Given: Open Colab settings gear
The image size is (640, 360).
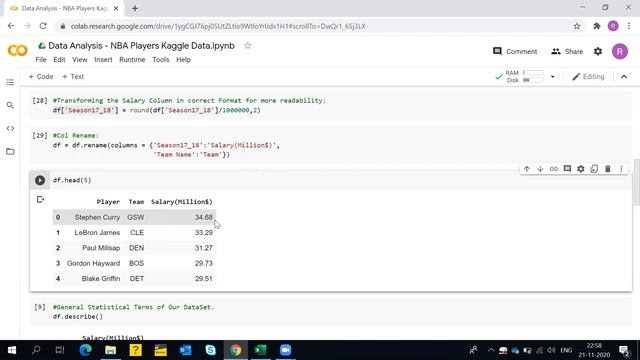Looking at the screenshot, I should click(x=598, y=51).
